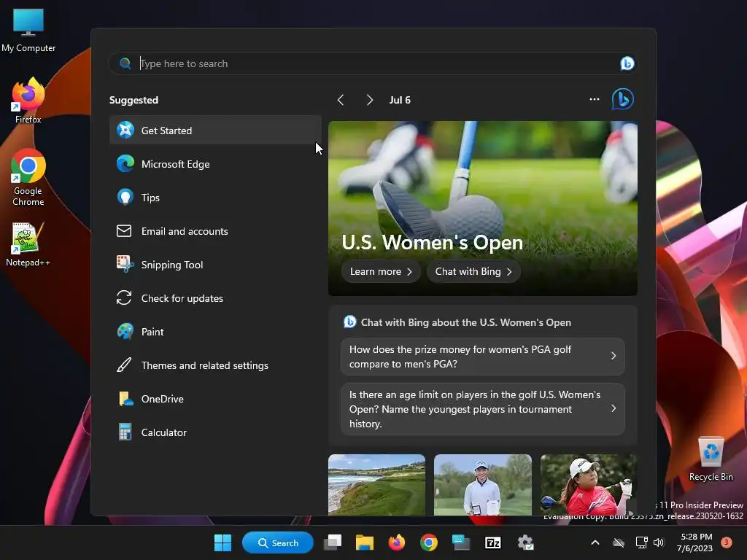Open the thumbnail of golfer in red shirt
747x560 pixels.
pyautogui.click(x=589, y=485)
